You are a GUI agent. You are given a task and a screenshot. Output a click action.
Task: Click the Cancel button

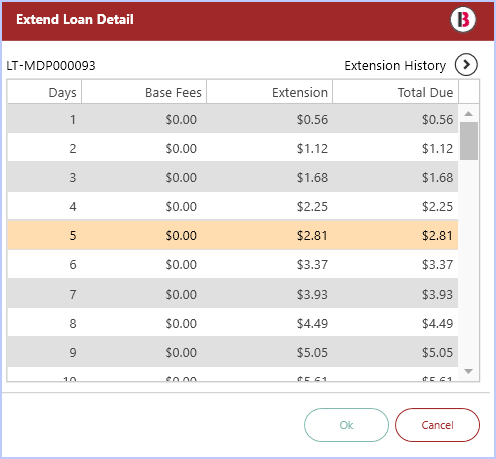[437, 425]
